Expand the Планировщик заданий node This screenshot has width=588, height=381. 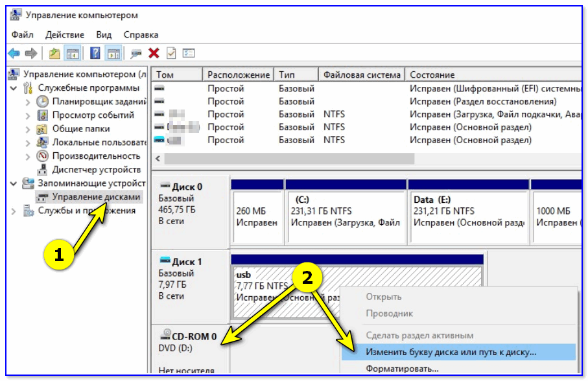pyautogui.click(x=28, y=102)
